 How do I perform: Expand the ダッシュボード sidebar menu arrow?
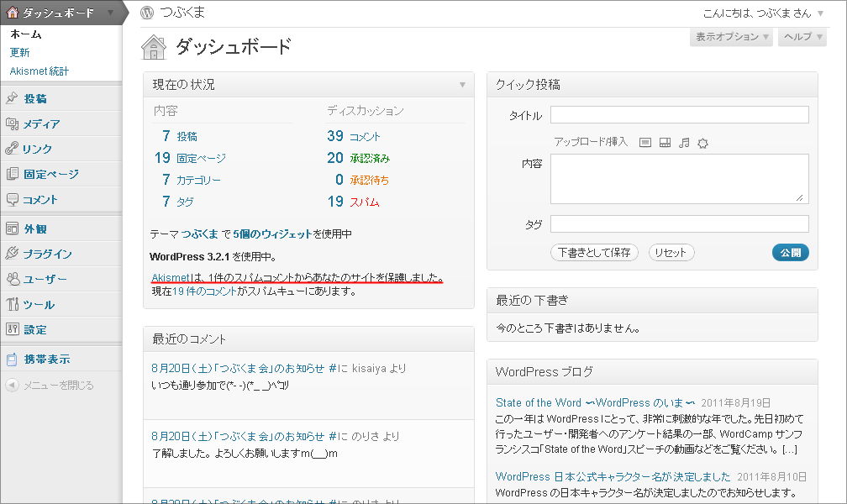[110, 12]
